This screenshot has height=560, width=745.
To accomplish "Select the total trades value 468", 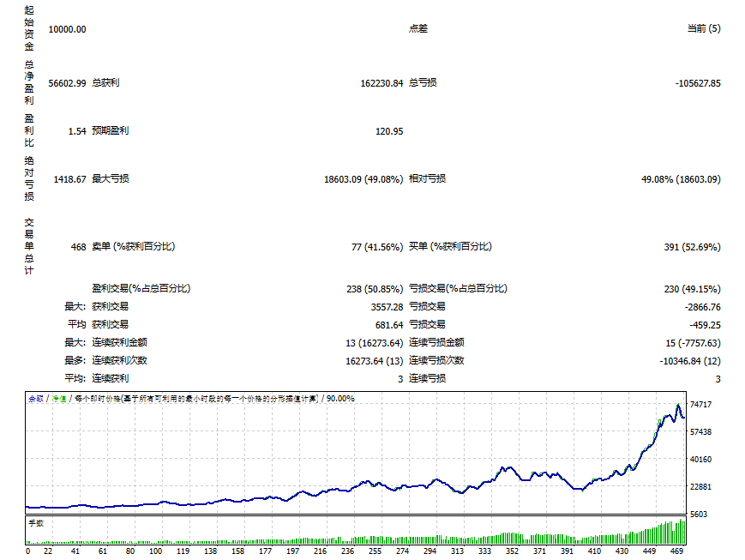I will (78, 247).
